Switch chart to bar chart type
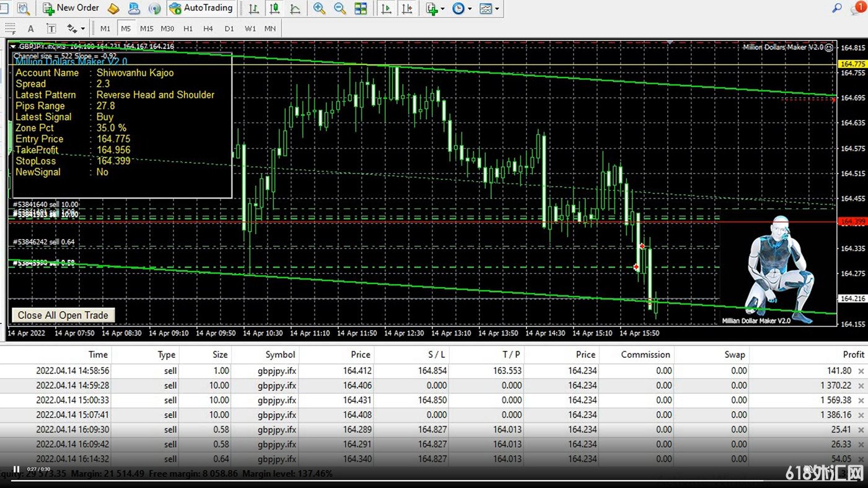 [254, 9]
